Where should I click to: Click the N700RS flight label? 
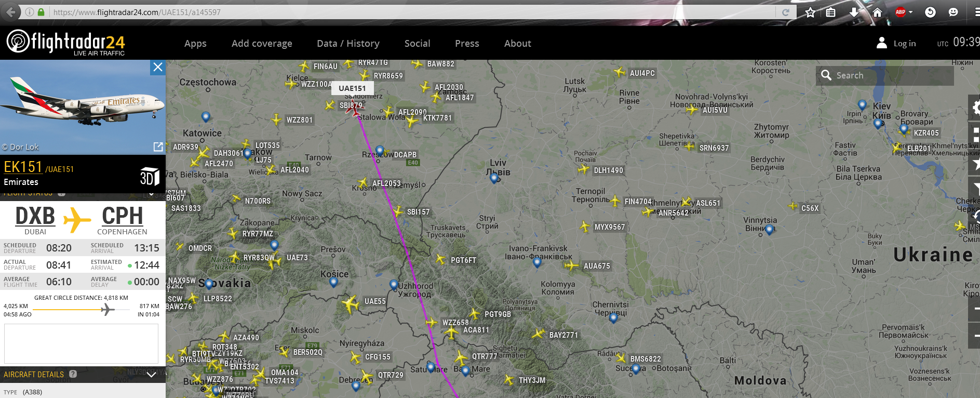pos(258,201)
